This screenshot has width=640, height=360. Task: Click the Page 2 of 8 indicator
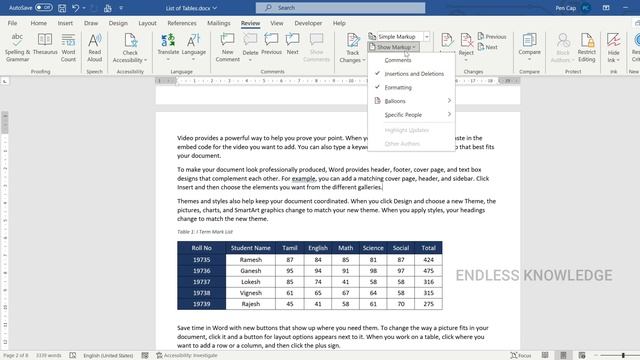(16, 356)
